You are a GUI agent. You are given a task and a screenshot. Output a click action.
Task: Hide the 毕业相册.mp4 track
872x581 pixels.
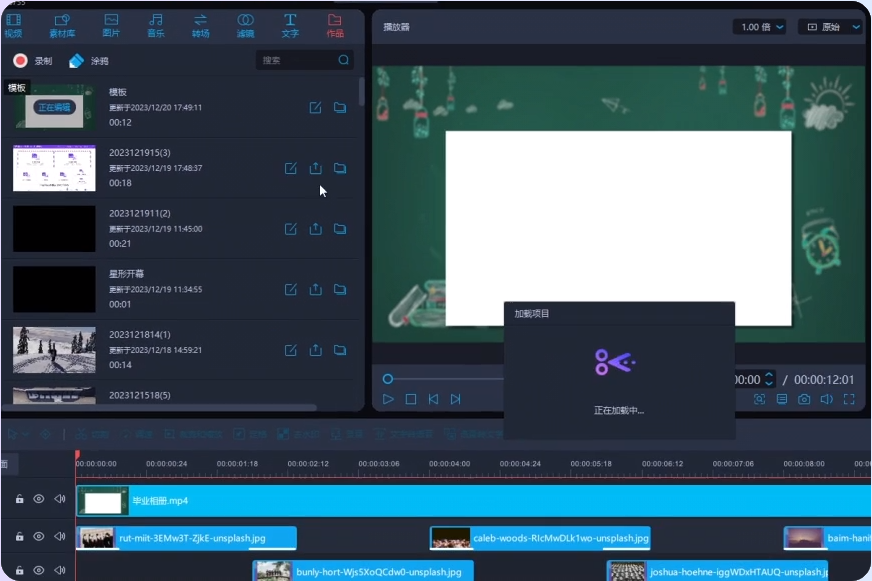(38, 499)
